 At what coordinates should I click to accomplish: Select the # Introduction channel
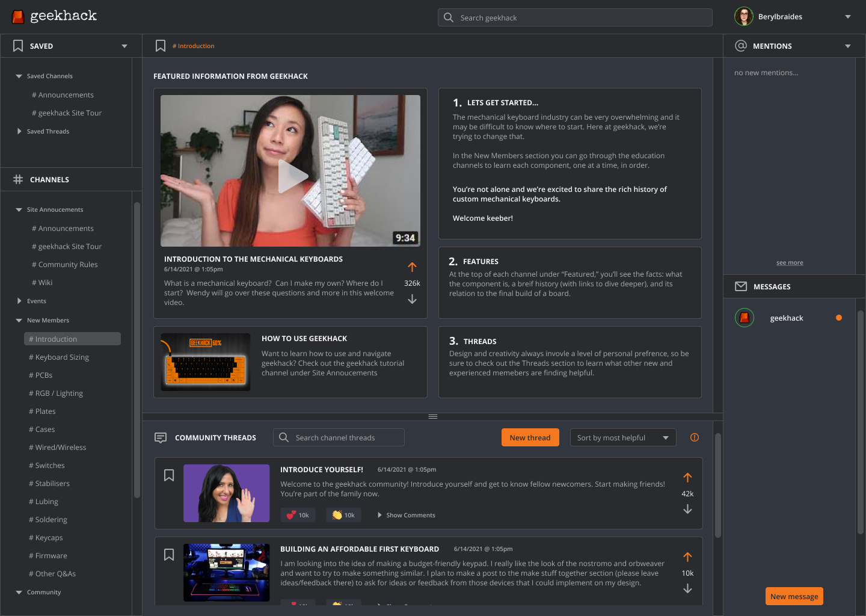[x=72, y=339]
